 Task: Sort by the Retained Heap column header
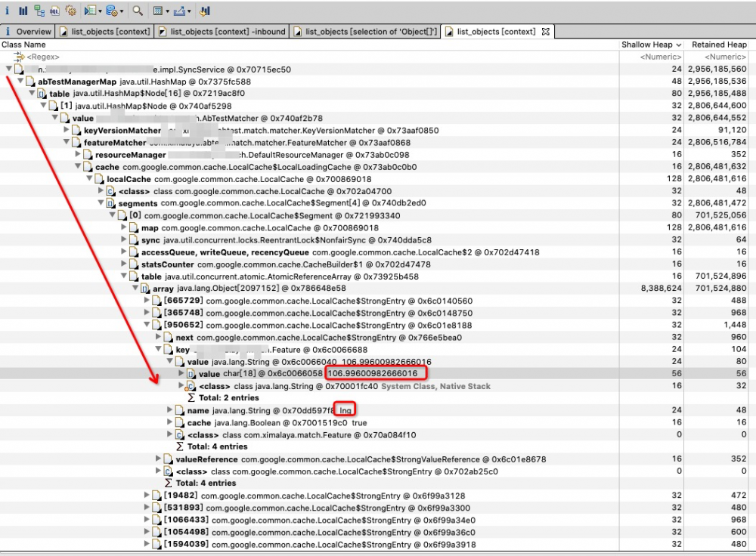click(x=719, y=45)
